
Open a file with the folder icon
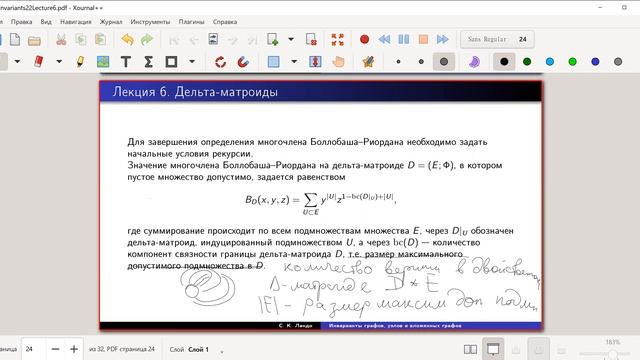point(35,40)
